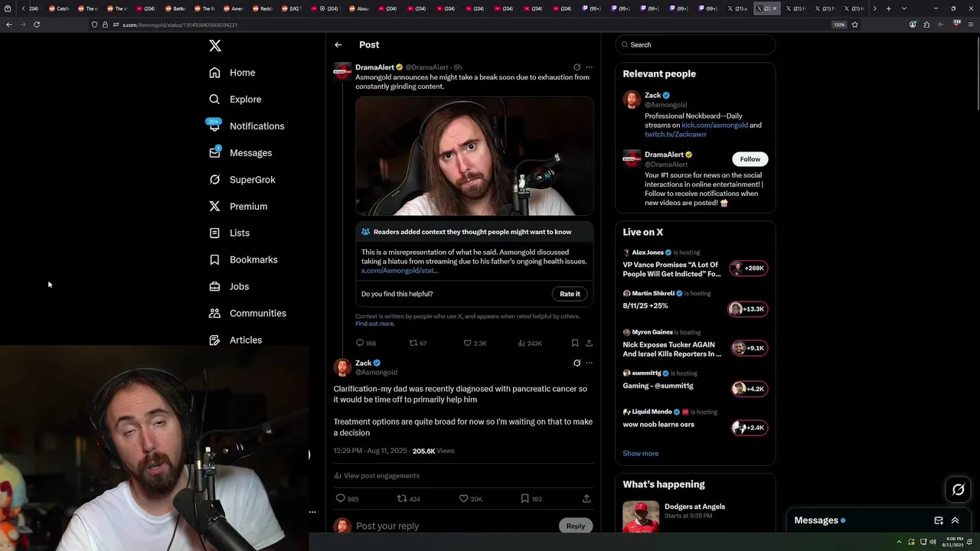980x551 pixels.
Task: Open Messages from the sidebar
Action: coord(240,153)
